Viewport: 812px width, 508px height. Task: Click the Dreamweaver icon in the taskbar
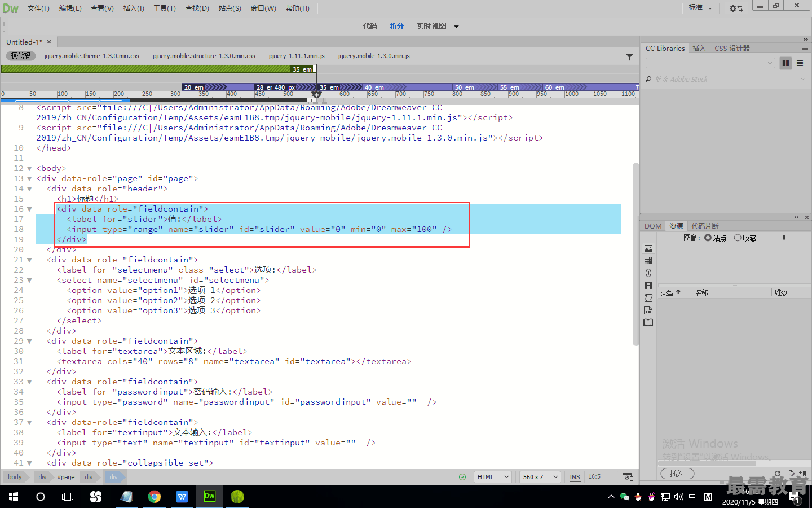click(x=209, y=497)
